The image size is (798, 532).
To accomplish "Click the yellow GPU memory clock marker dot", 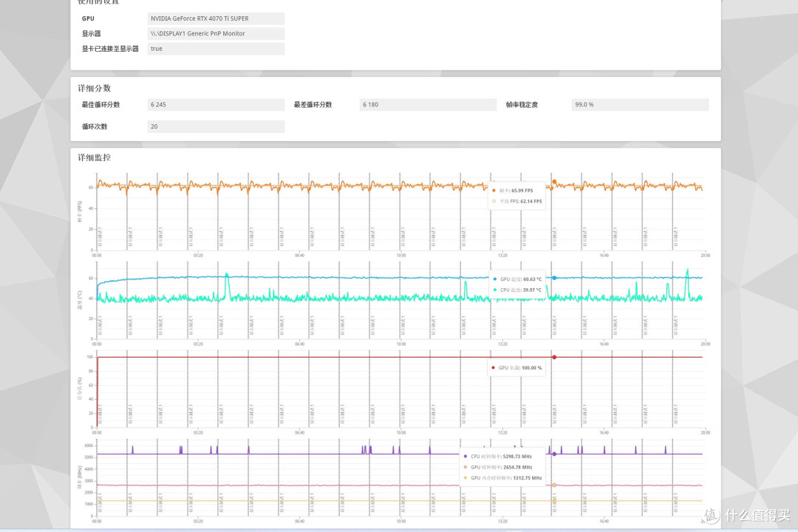I will 554,501.
